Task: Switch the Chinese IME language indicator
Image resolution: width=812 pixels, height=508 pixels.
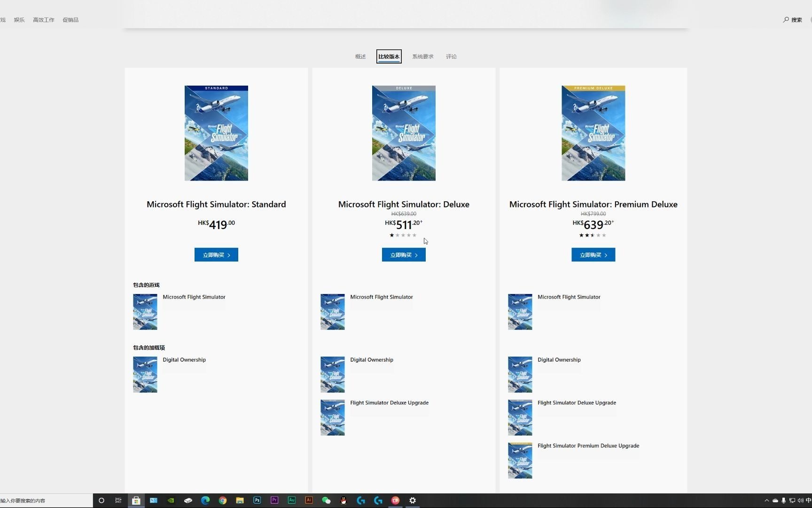Action: [808, 500]
